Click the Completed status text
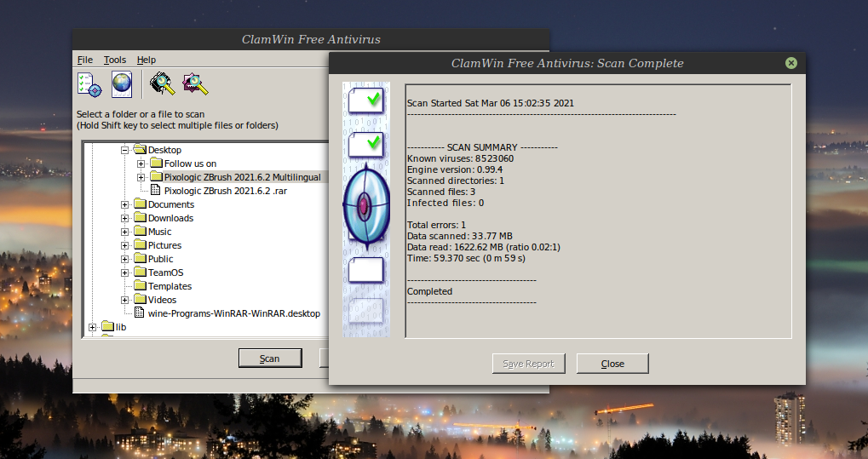Viewport: 868px width, 459px height. (429, 291)
